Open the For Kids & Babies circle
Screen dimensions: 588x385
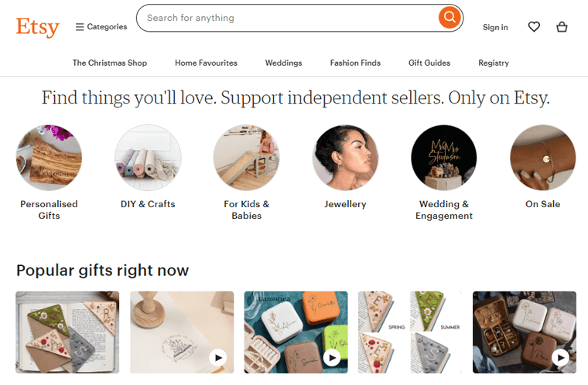246,158
